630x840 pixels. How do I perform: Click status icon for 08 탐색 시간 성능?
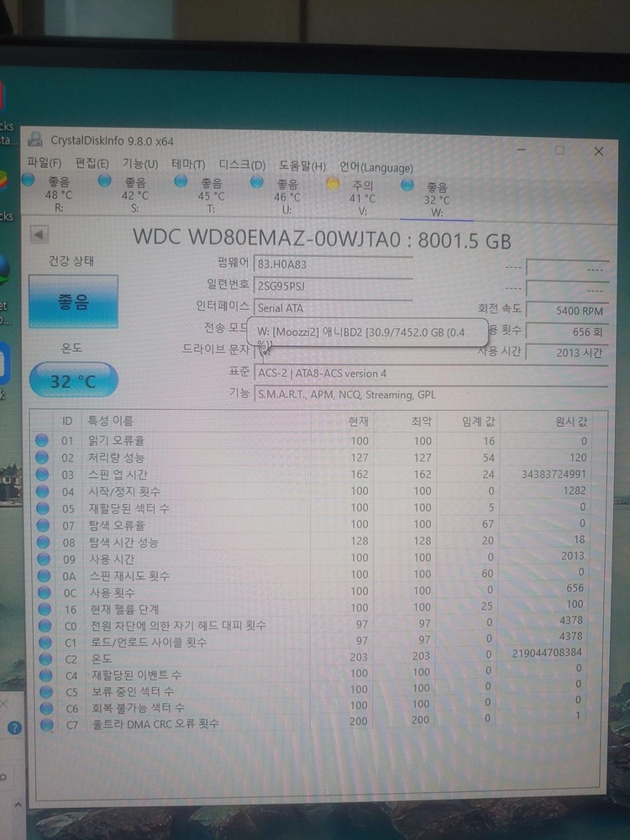coord(44,542)
